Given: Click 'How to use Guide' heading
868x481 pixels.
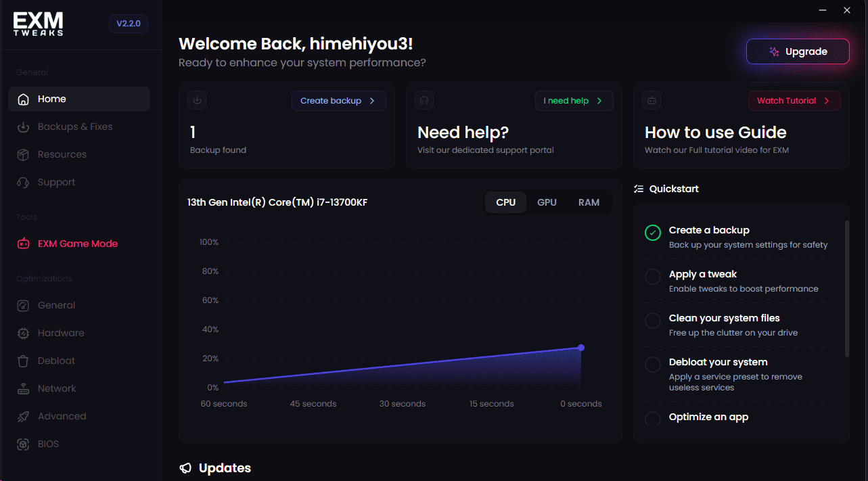Looking at the screenshot, I should [x=716, y=133].
